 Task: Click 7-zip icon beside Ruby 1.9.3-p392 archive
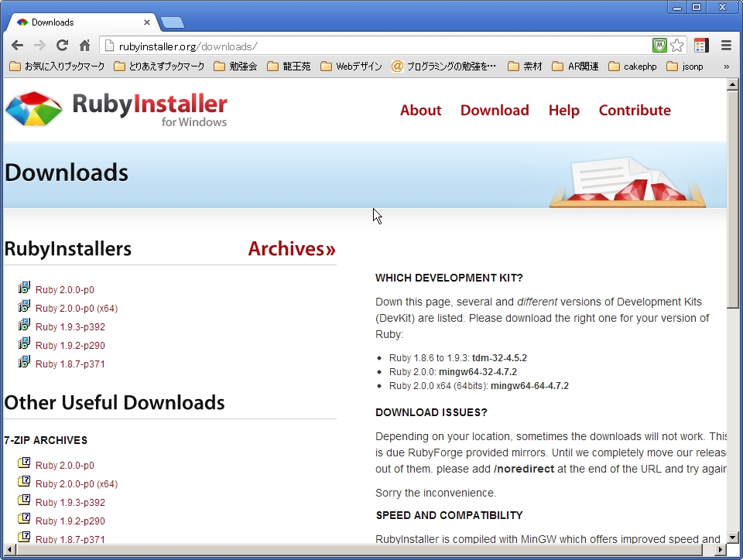[24, 500]
